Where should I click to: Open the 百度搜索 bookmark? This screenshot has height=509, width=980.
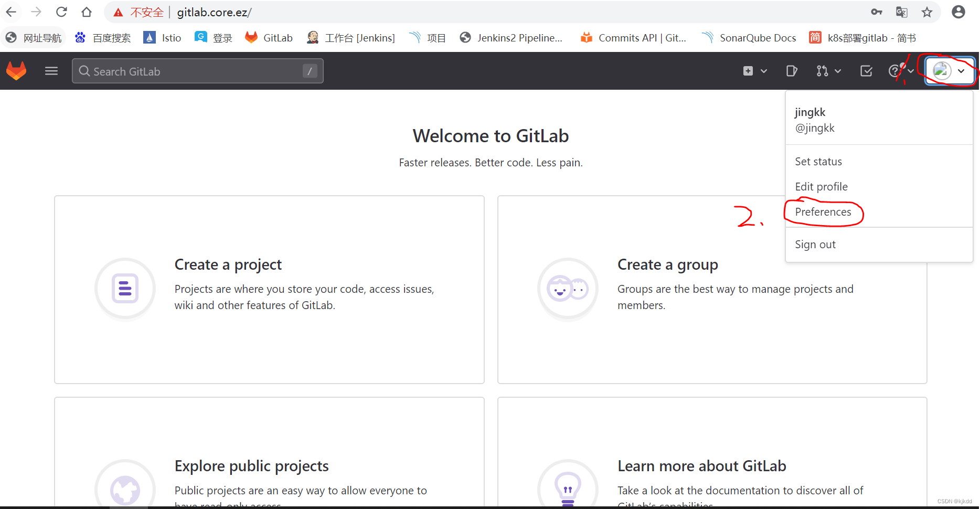pyautogui.click(x=103, y=38)
